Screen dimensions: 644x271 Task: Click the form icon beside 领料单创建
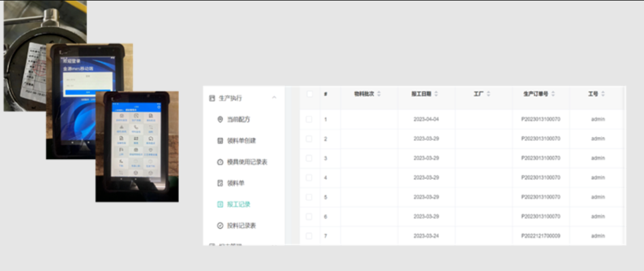coord(220,141)
